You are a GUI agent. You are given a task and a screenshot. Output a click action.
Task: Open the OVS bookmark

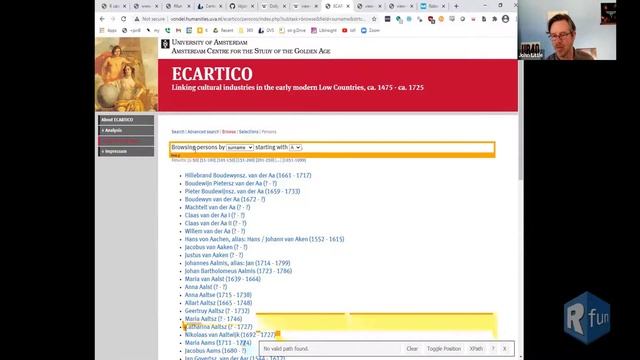click(x=266, y=30)
